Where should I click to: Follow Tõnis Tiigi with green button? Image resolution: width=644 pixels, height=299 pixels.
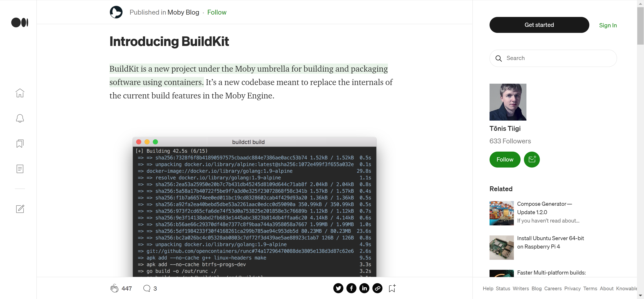pyautogui.click(x=504, y=159)
